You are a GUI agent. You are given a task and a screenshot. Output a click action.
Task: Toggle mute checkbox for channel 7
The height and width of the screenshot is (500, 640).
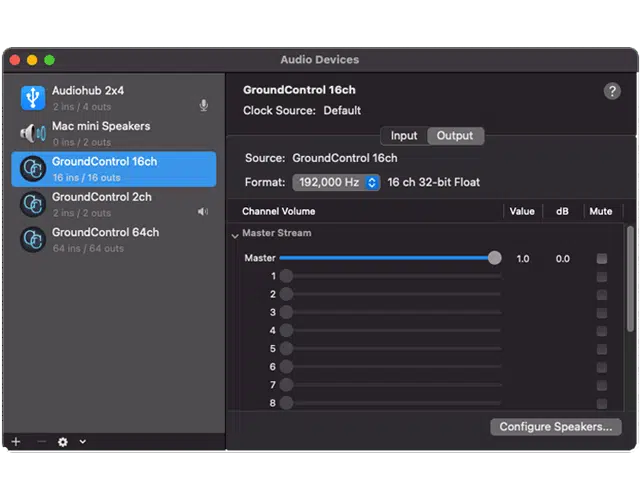(x=602, y=385)
